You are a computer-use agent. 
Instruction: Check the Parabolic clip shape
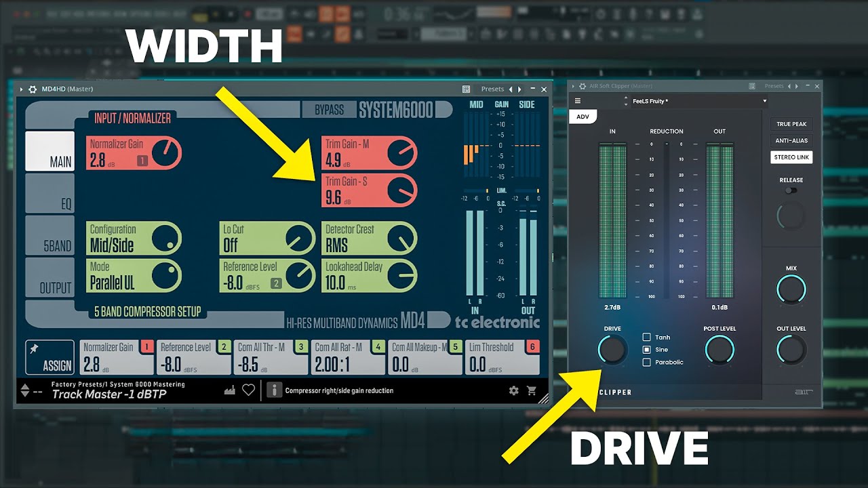tap(647, 362)
